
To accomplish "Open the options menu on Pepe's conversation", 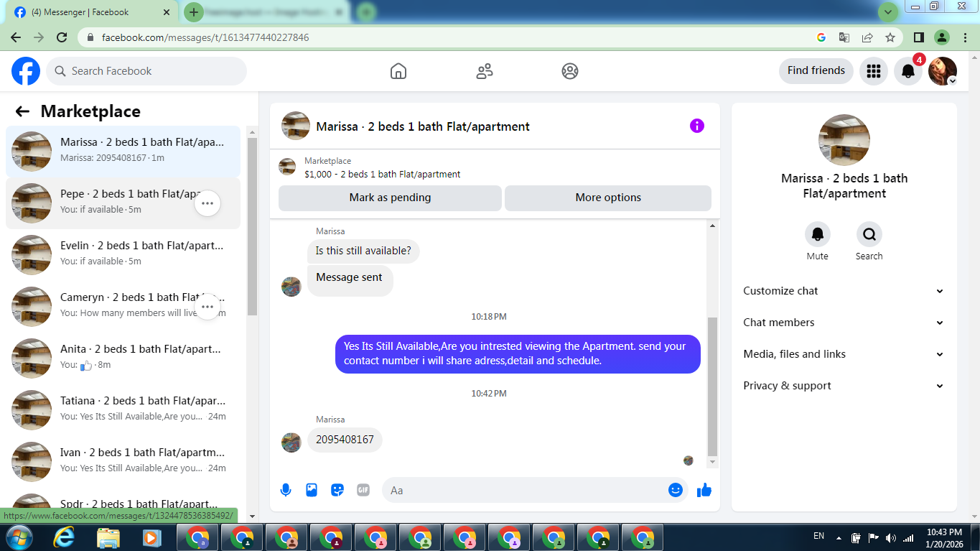I will [x=207, y=203].
